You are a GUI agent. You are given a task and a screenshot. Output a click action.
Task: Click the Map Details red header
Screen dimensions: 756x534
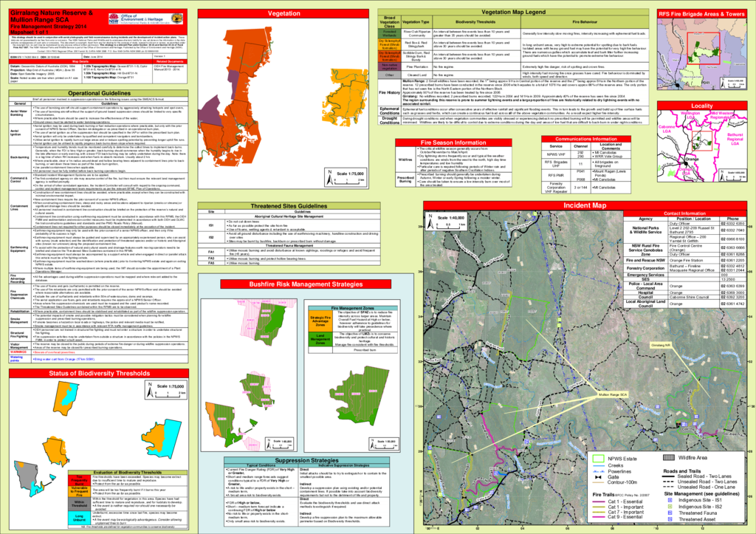[80, 62]
